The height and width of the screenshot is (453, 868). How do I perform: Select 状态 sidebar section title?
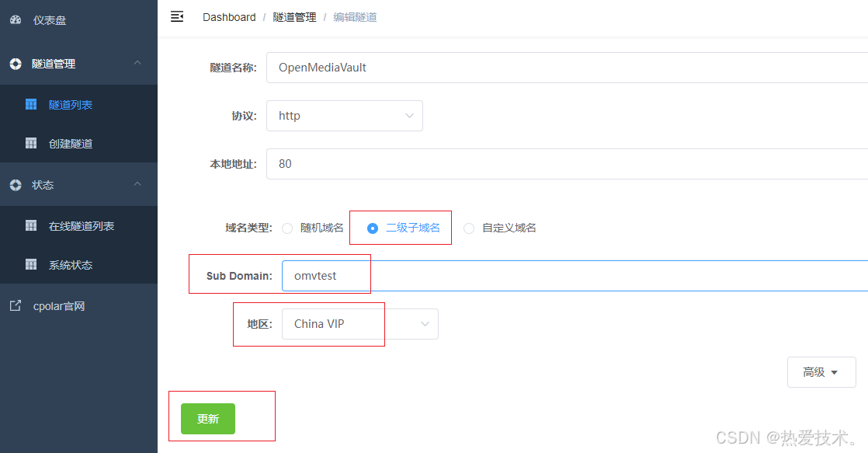click(43, 185)
